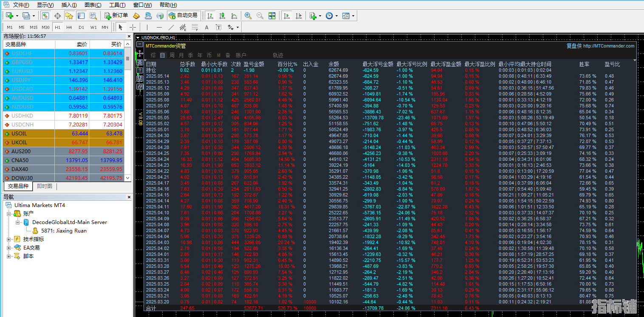Click the 新订单 new order button
The width and height of the screenshot is (644, 317).
click(x=116, y=16)
